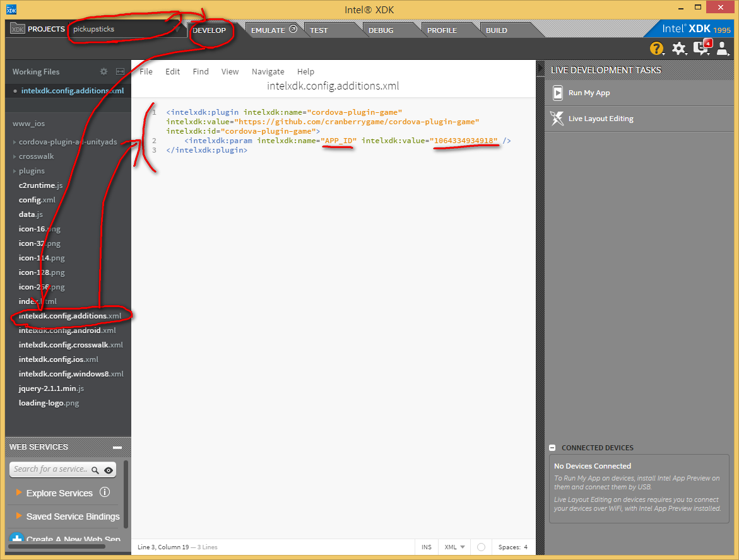Open the XML language mode dropdown

coord(454,547)
